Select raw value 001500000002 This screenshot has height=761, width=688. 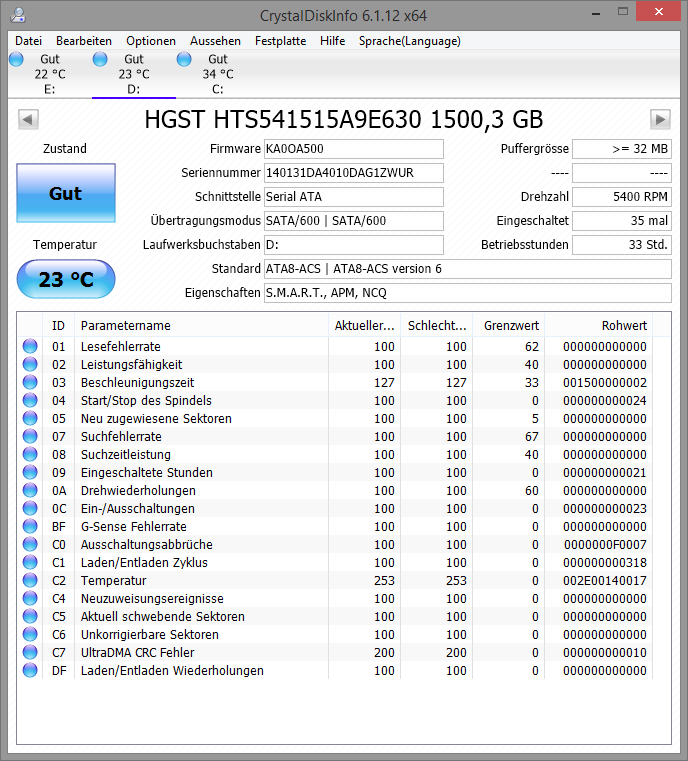(605, 382)
